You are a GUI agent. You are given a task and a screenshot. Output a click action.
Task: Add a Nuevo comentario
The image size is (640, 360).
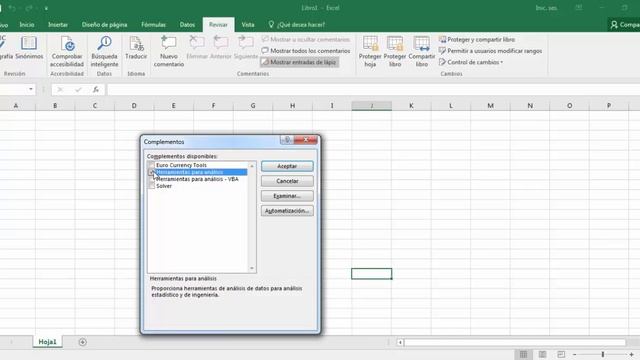[x=169, y=51]
